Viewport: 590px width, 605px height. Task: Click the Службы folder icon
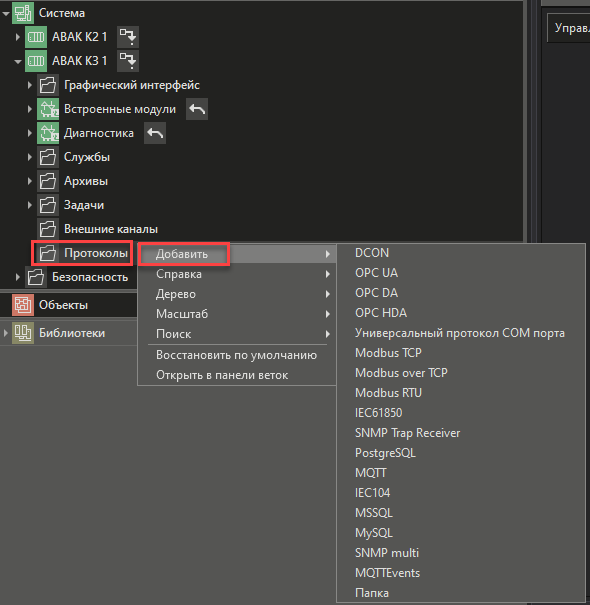pyautogui.click(x=48, y=157)
